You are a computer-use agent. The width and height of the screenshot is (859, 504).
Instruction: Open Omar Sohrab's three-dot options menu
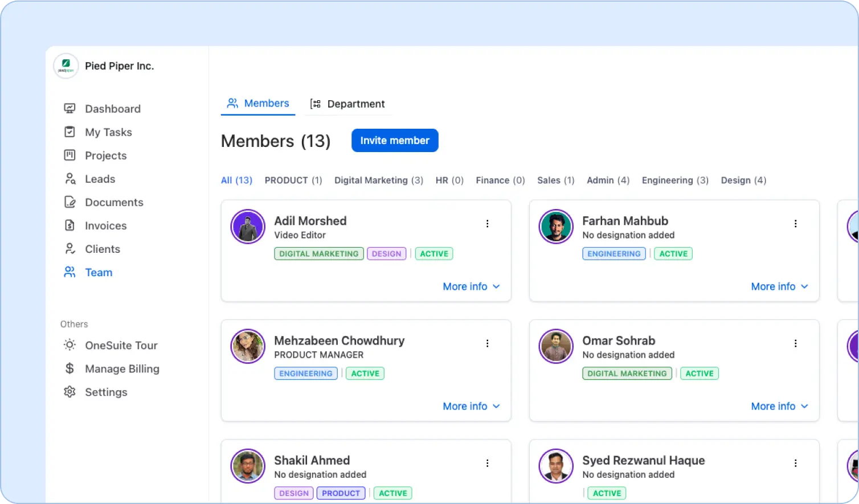(x=795, y=343)
